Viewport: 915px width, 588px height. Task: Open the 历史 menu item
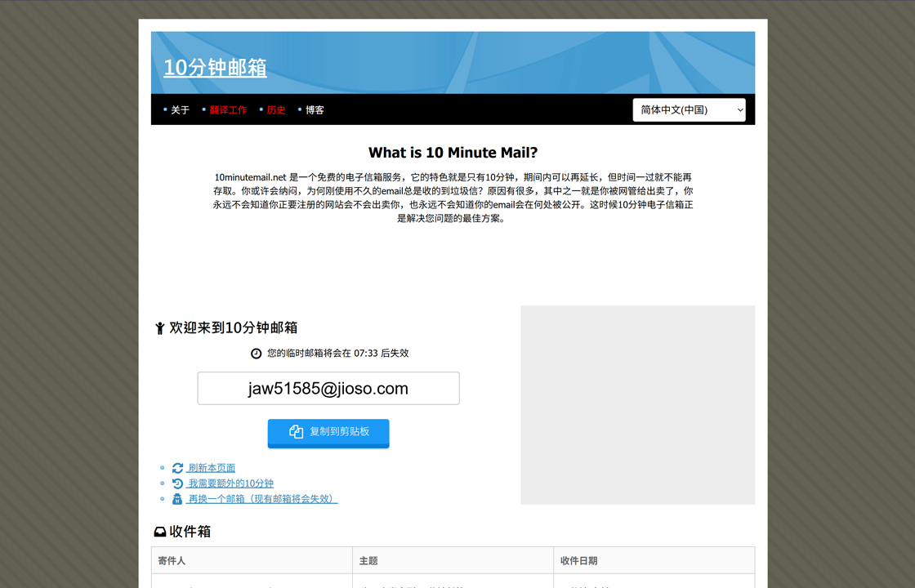276,109
